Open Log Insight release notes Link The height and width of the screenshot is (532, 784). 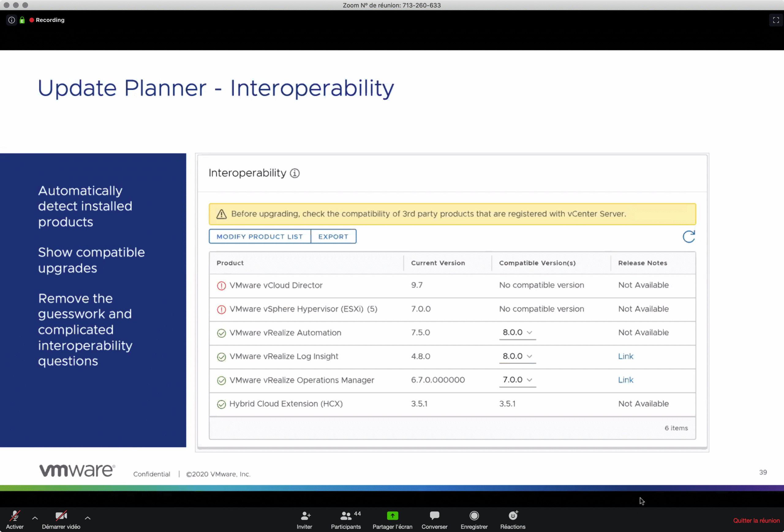coord(625,356)
